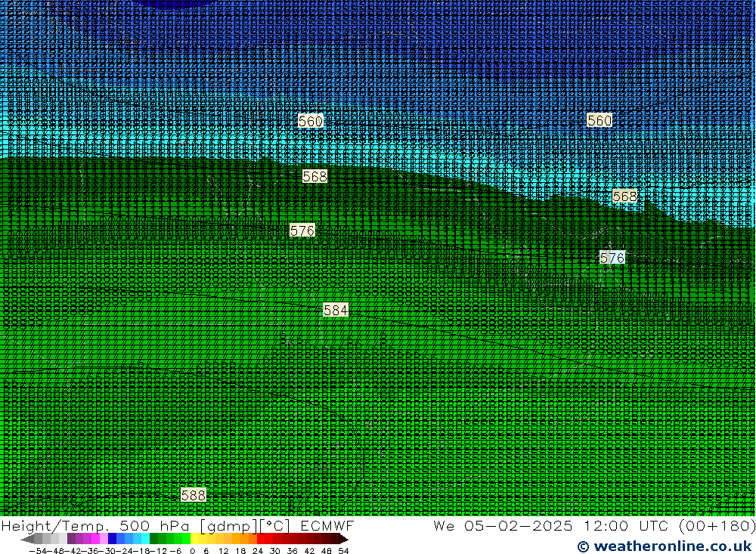Click the bright magenta legend swatch
This screenshot has width=756, height=554.
point(95,539)
